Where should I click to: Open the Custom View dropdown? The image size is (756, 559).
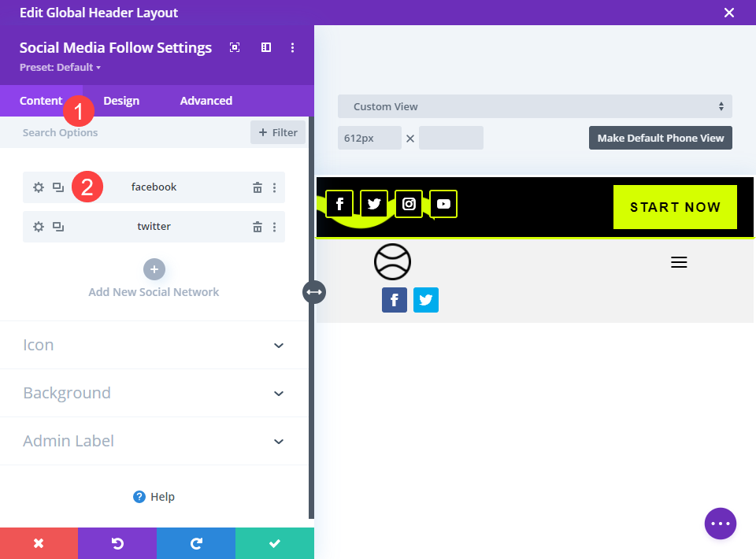click(535, 106)
